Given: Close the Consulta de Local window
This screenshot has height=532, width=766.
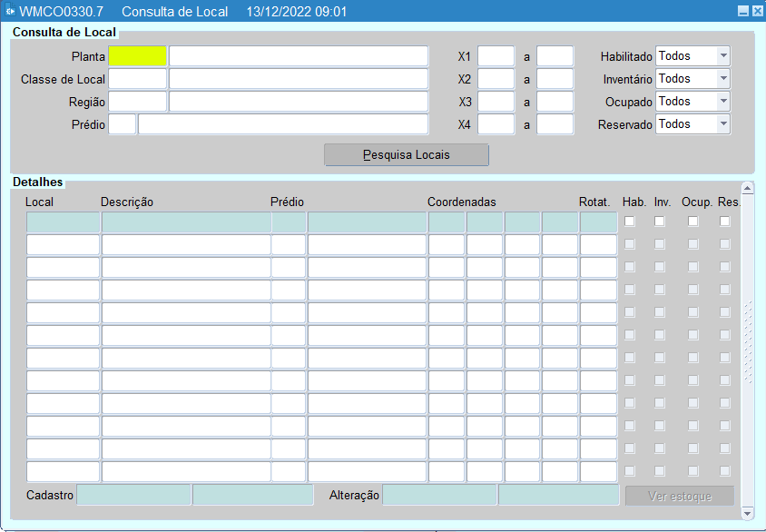Looking at the screenshot, I should point(756,11).
